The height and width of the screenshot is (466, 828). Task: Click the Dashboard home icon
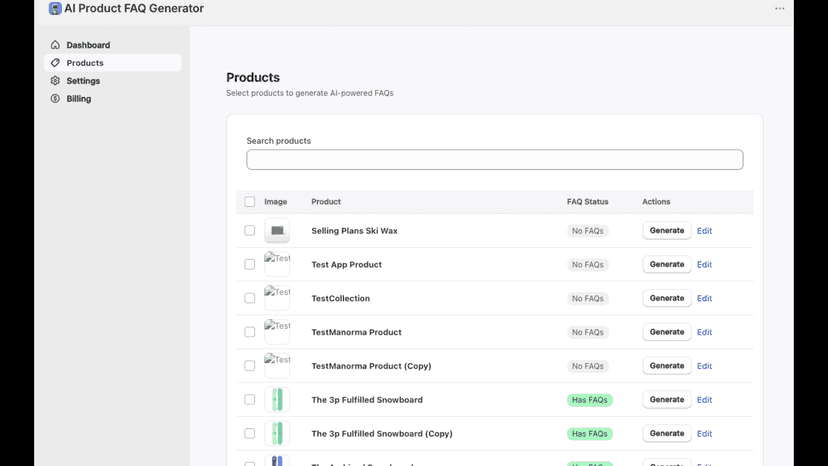[x=55, y=45]
